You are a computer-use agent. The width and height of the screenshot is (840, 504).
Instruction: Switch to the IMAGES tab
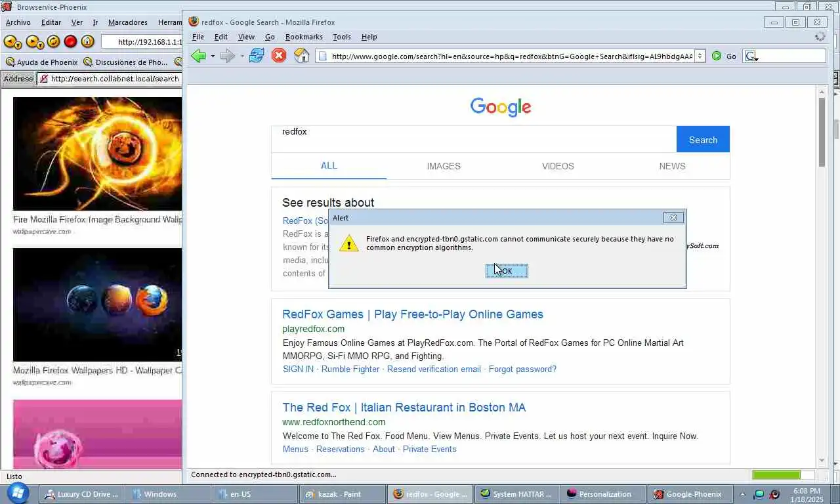(x=444, y=166)
